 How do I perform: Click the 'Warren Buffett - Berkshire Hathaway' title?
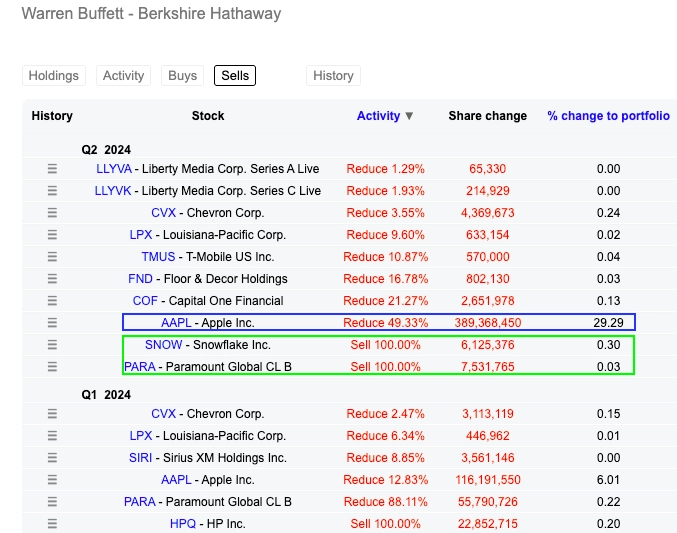[x=151, y=13]
